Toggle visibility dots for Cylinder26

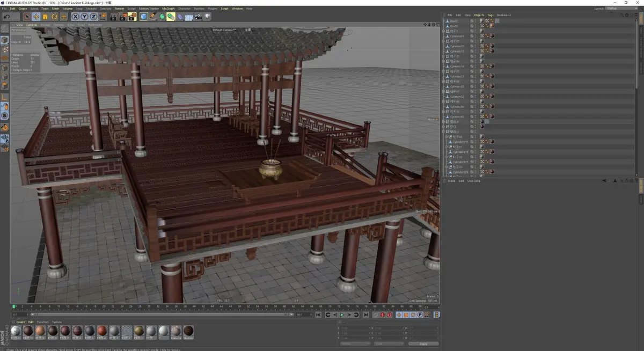point(475,86)
